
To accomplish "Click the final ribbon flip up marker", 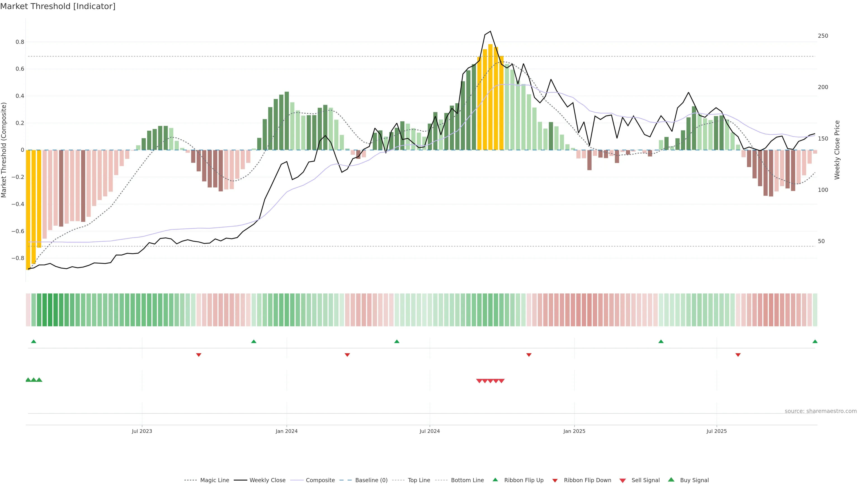I will pos(815,342).
